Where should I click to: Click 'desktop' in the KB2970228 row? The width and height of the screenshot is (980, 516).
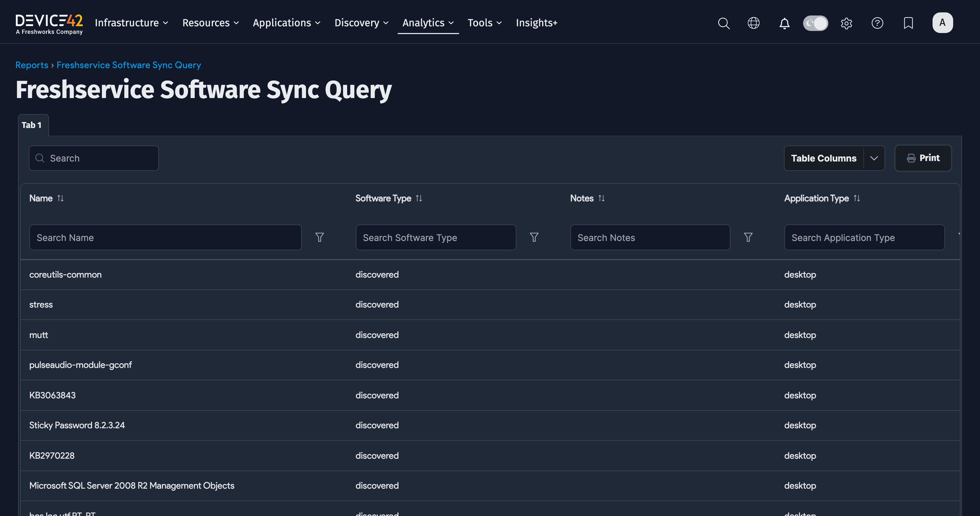point(800,456)
